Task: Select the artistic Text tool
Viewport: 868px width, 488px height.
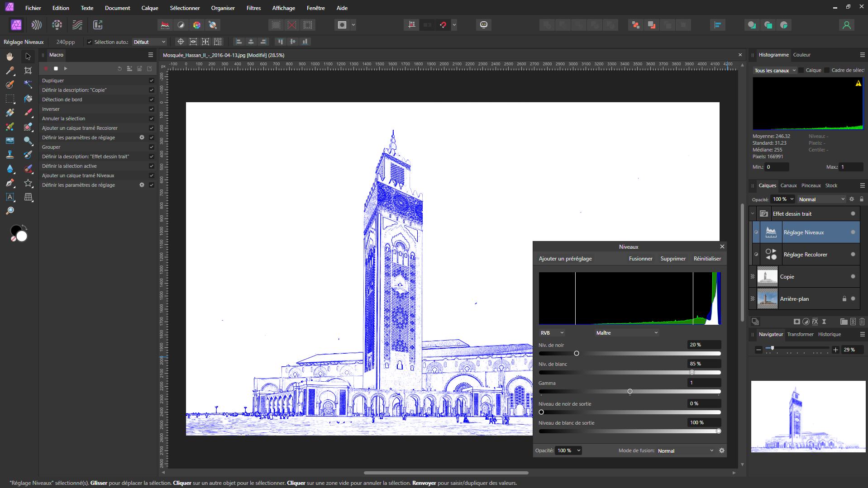Action: click(x=10, y=197)
